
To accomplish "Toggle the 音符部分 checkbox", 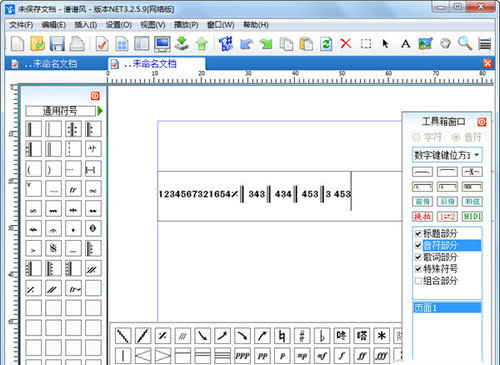I will pyautogui.click(x=418, y=245).
